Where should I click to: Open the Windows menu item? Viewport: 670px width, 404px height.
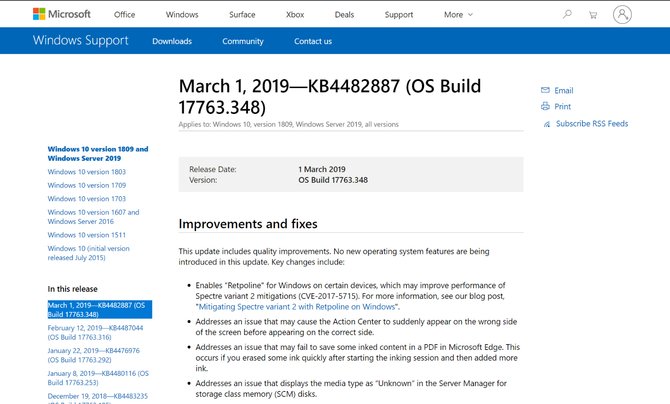click(182, 15)
